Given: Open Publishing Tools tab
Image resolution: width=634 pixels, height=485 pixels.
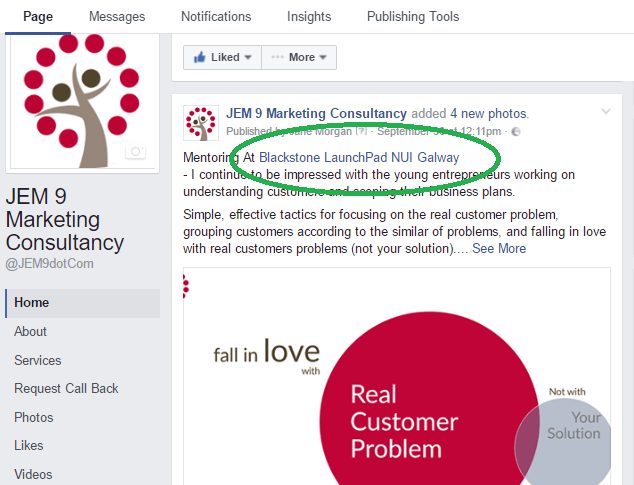Looking at the screenshot, I should click(x=413, y=17).
